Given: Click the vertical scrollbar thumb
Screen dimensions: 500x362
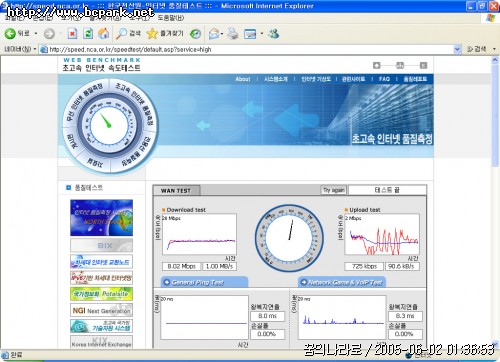Looking at the screenshot, I should 495,115.
